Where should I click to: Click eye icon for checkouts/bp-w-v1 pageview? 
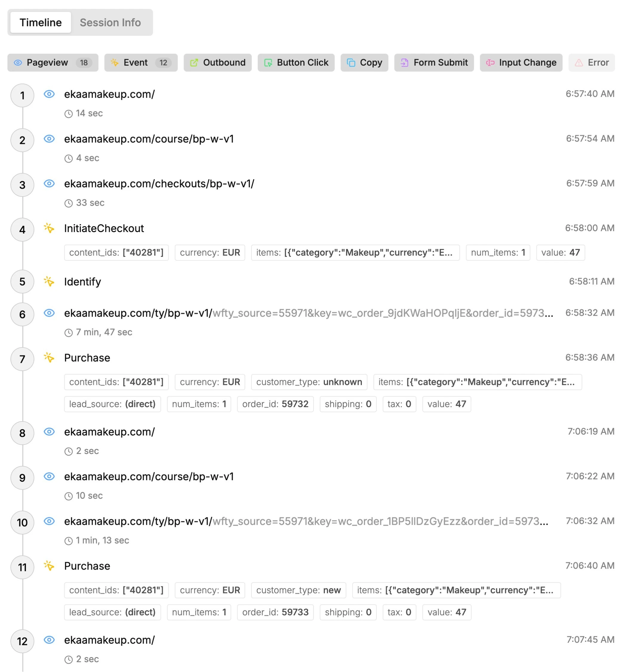tap(49, 183)
